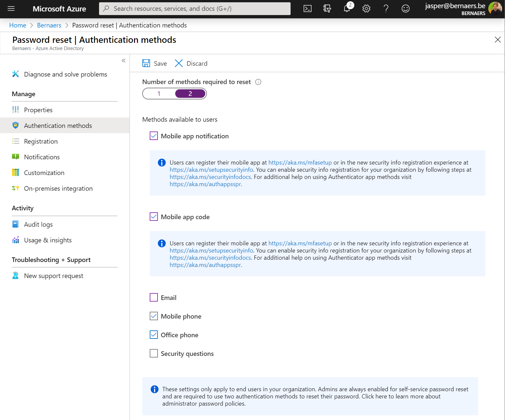Open aka.ms/mfasetup link under Mobile app code

click(x=300, y=243)
